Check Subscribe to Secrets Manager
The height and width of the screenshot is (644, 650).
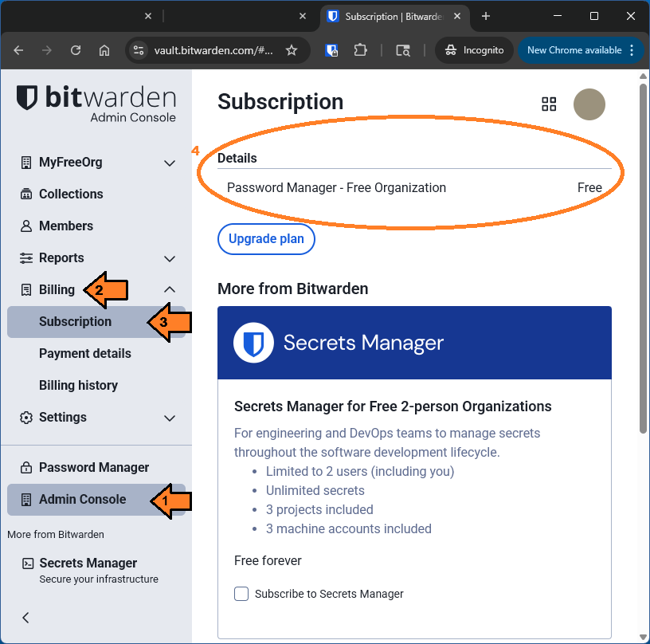pos(241,594)
